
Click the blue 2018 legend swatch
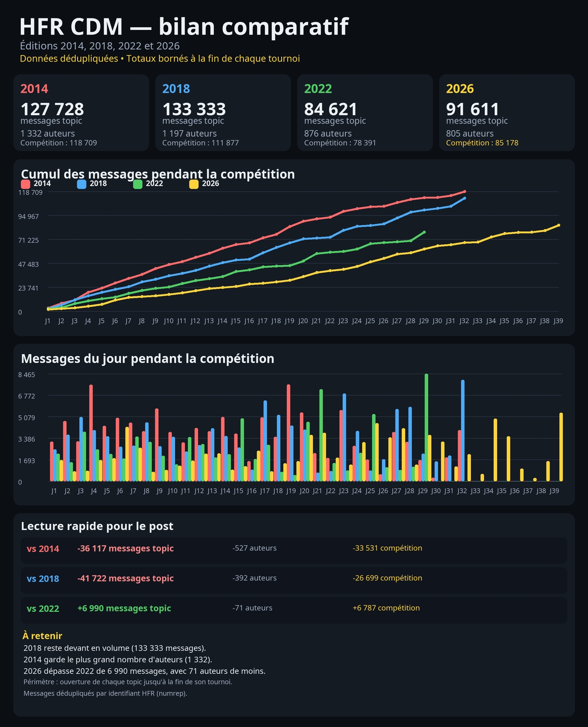click(82, 184)
